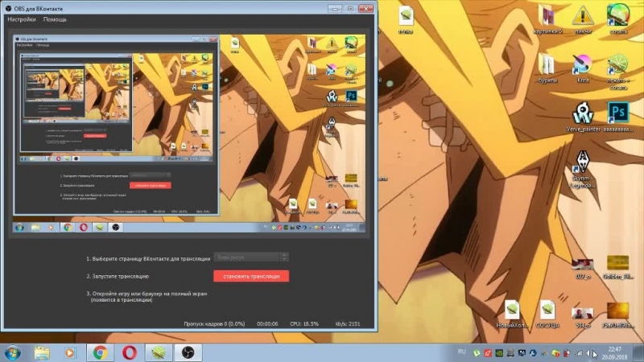Select the '7fa70e898b...' image on desktop

click(618, 315)
